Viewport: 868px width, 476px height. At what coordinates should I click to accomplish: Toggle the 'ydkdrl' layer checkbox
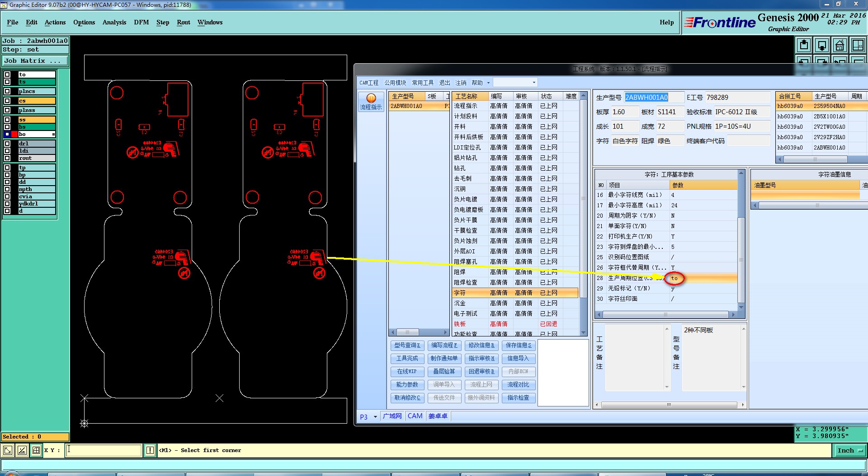pyautogui.click(x=7, y=204)
